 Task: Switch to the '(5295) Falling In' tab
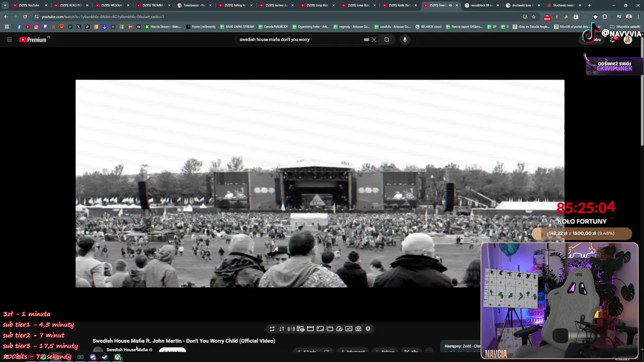[x=235, y=6]
